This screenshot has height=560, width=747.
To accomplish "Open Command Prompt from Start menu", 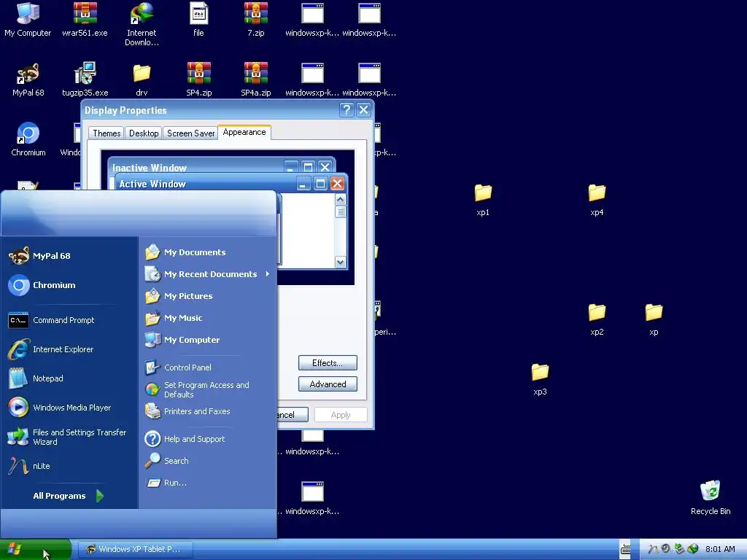I will pyautogui.click(x=69, y=320).
